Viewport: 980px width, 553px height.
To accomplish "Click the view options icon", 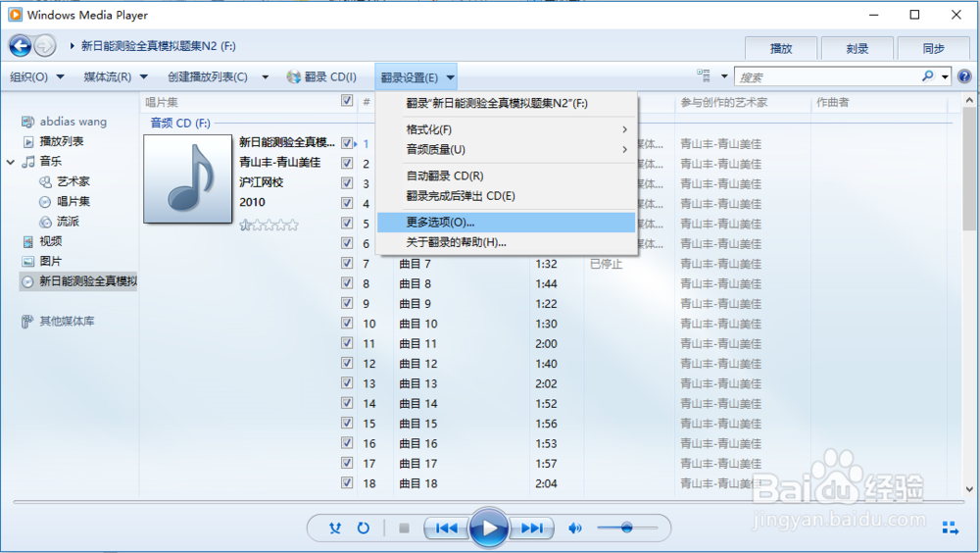I will [704, 75].
